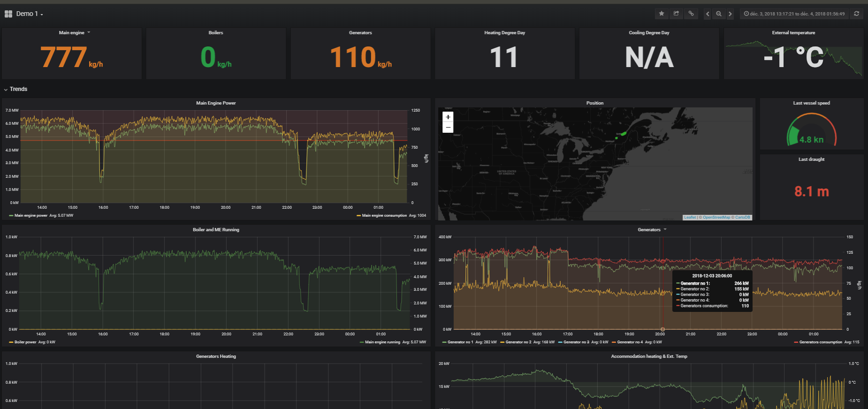Viewport: 868px width, 409px height.
Task: Click the Main Engine Power panel title
Action: [216, 103]
